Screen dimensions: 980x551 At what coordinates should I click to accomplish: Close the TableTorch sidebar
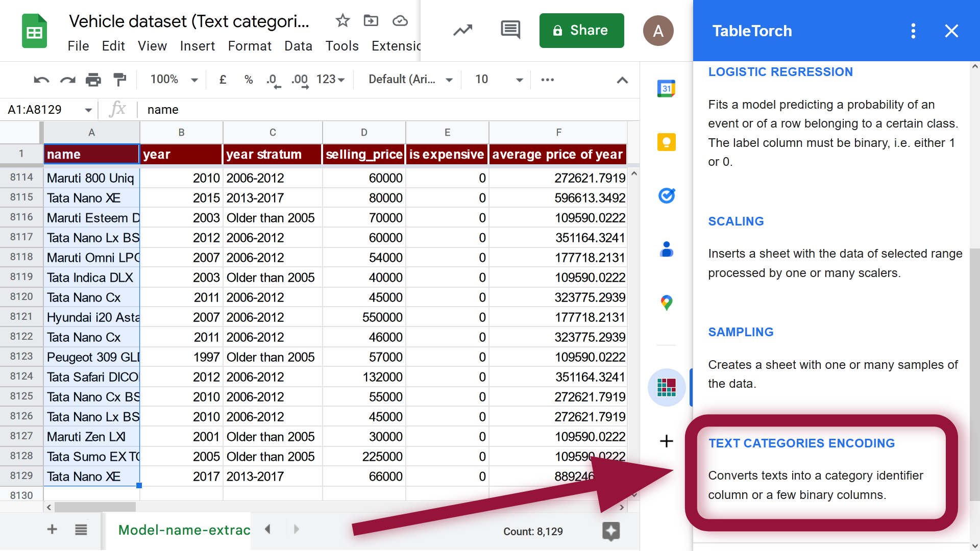951,31
